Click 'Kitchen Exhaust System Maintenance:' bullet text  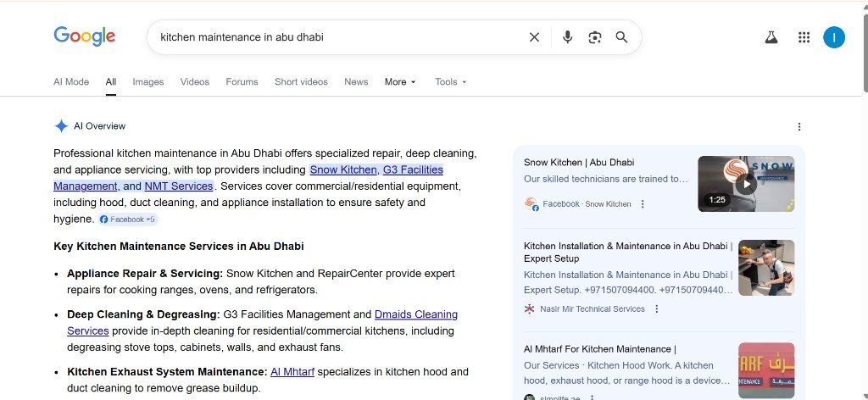(167, 372)
